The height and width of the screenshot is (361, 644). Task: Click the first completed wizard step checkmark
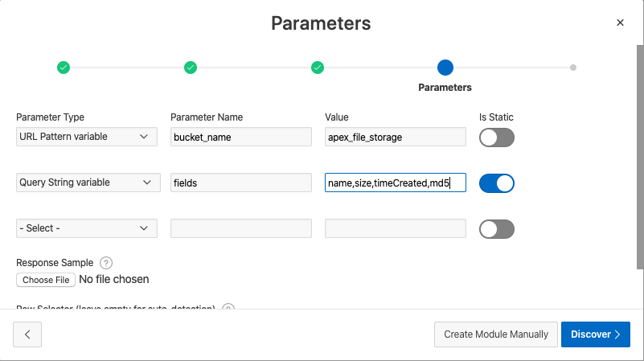coord(64,68)
